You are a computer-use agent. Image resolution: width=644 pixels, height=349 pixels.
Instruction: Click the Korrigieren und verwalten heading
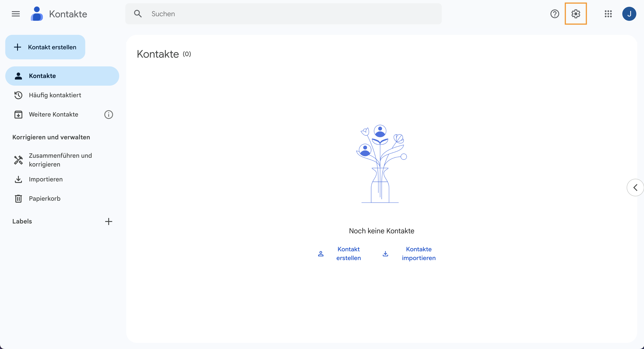(x=51, y=137)
